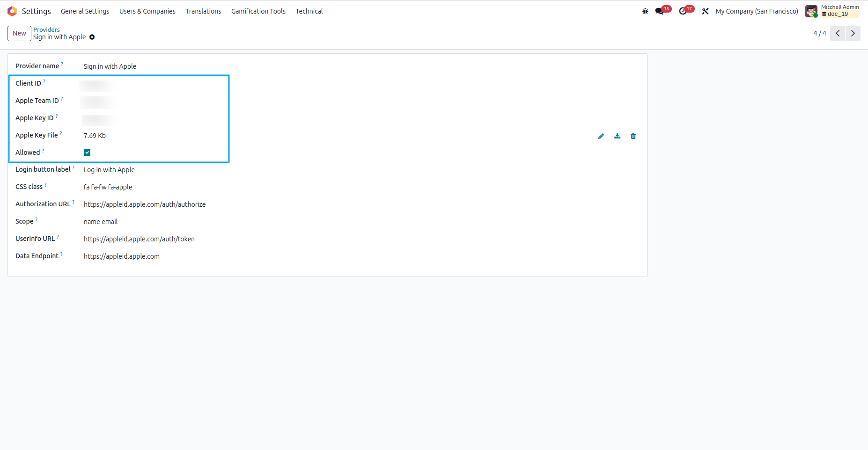Click the Settings app title
The image size is (868, 450).
[36, 11]
